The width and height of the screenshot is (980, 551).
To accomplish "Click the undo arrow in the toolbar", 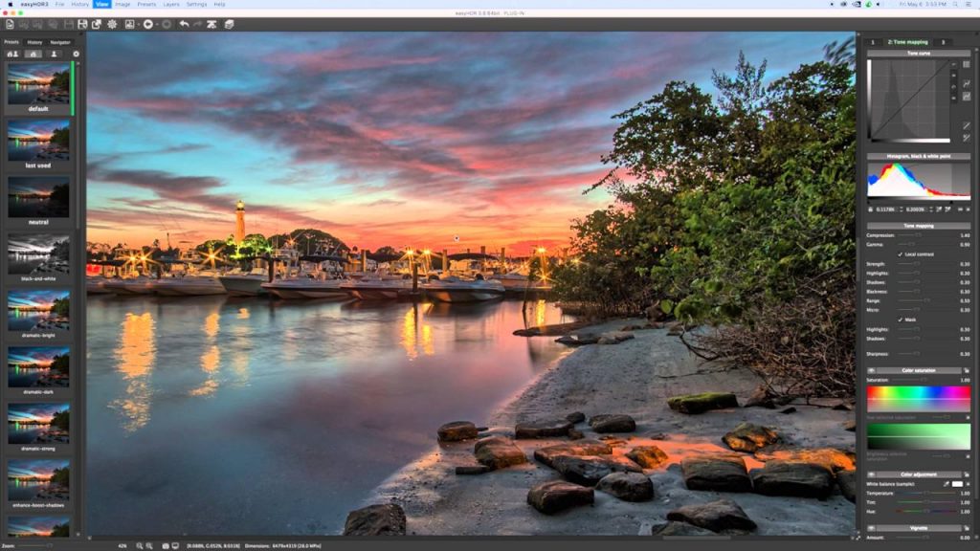I will [184, 24].
